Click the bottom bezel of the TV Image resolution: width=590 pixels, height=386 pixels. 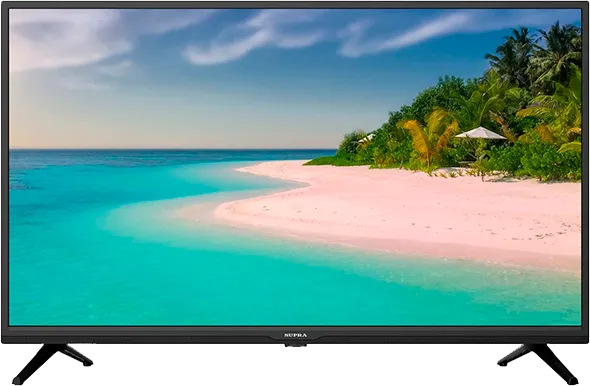pyautogui.click(x=295, y=334)
